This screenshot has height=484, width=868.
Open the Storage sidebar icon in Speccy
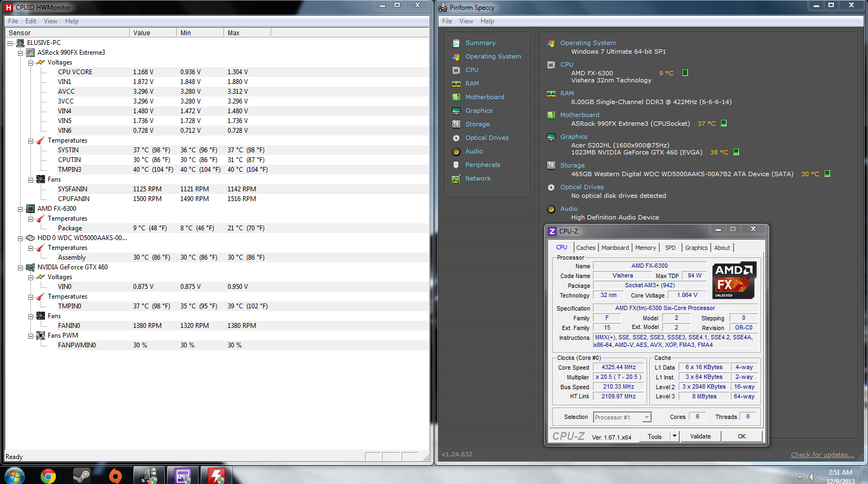(456, 124)
